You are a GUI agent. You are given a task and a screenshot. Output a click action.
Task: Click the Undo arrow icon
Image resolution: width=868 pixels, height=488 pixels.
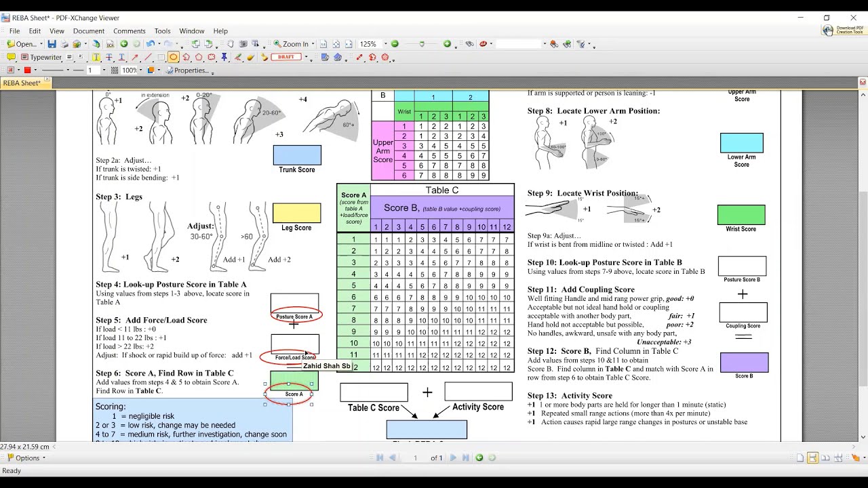[x=151, y=44]
